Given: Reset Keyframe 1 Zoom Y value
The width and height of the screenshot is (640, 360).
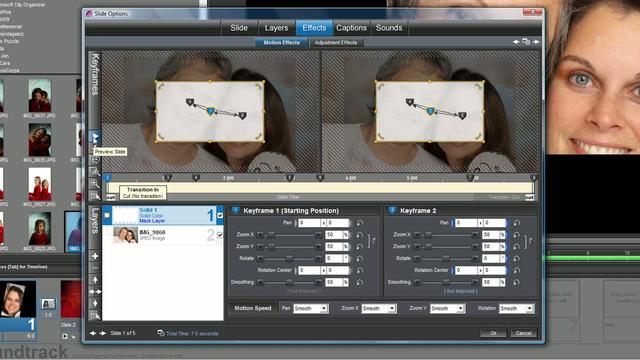Looking at the screenshot, I should point(359,247).
